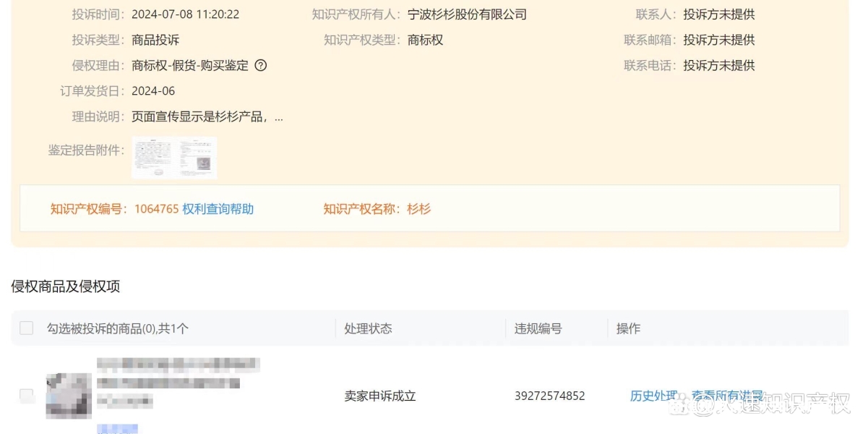
Task: Click the 侵权商品及侵权项 section heading
Action: coord(66,286)
